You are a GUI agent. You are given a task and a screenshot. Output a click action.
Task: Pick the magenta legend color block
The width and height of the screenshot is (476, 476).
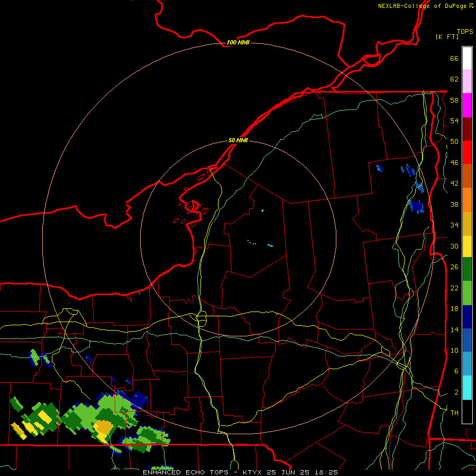click(x=467, y=105)
